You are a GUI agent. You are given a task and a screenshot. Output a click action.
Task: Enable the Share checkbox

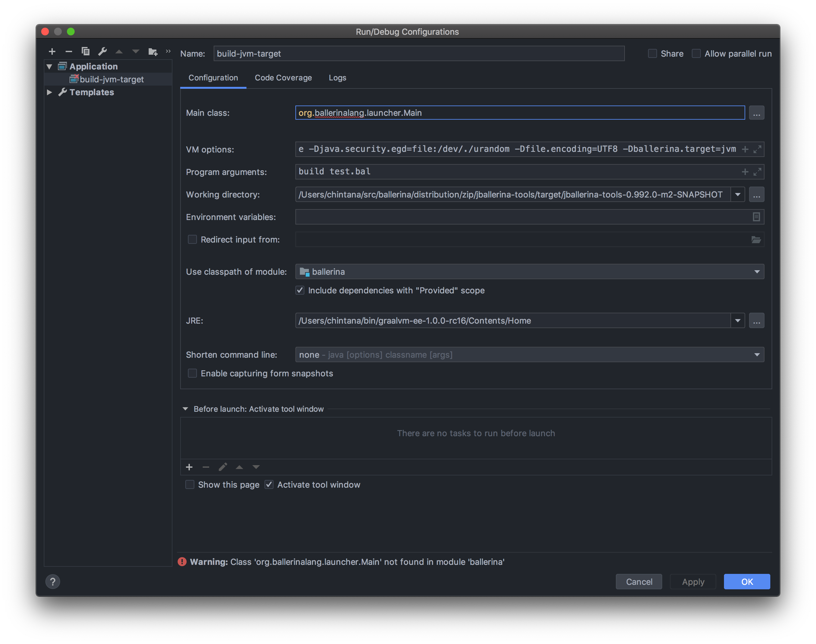coord(652,53)
